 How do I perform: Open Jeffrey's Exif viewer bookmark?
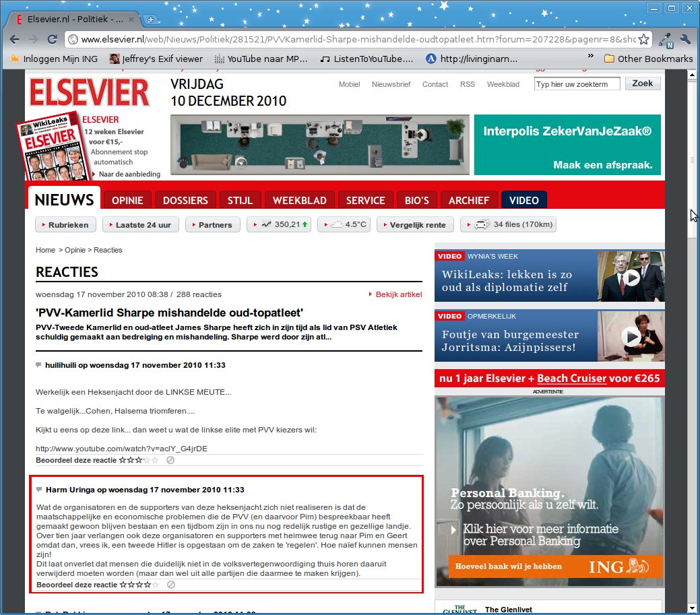click(156, 59)
